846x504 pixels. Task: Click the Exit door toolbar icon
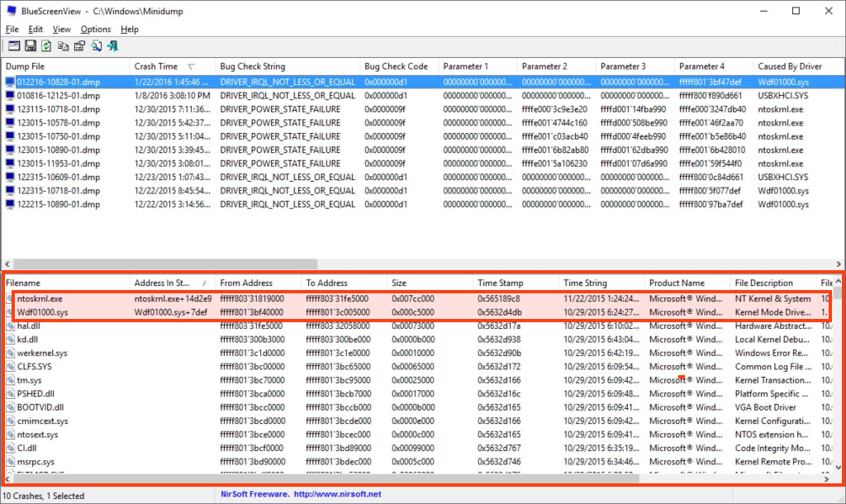coord(113,46)
